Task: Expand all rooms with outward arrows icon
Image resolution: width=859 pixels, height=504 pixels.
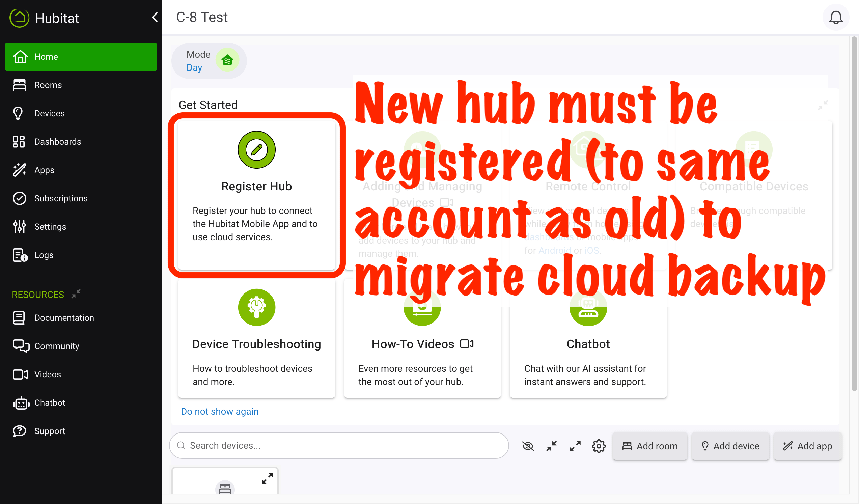Action: (x=575, y=446)
